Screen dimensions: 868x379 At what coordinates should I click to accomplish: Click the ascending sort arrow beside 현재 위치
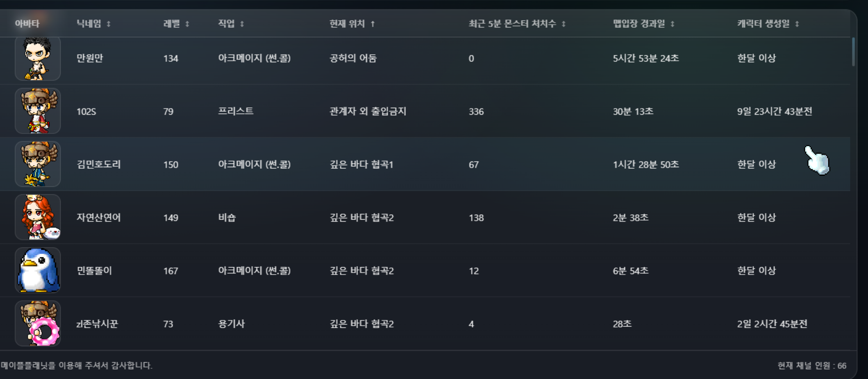click(373, 24)
